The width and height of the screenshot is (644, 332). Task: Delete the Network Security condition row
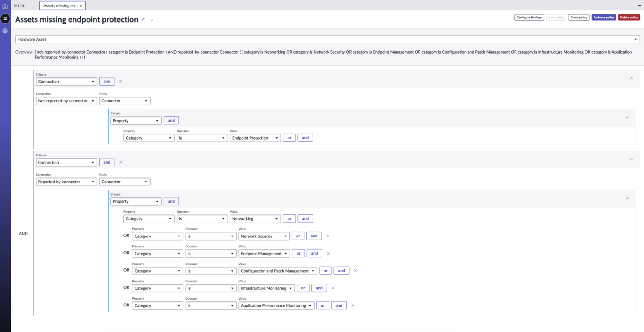coord(328,236)
